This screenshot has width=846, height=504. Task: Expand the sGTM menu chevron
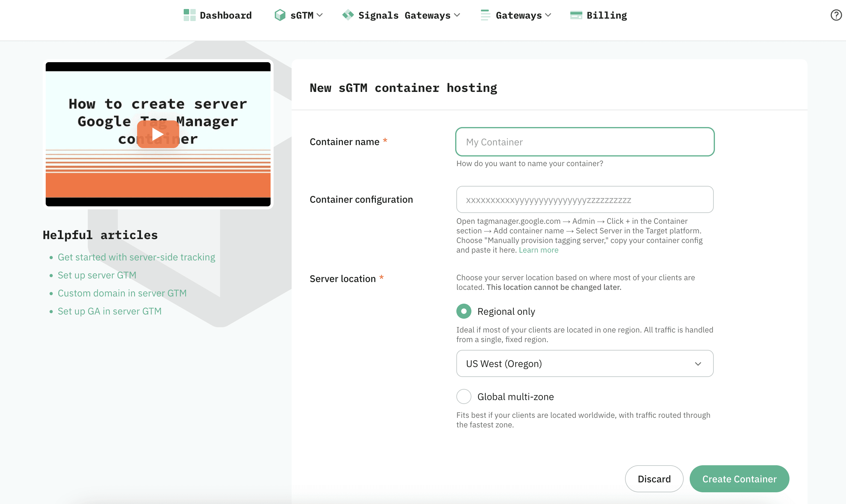[x=320, y=15]
